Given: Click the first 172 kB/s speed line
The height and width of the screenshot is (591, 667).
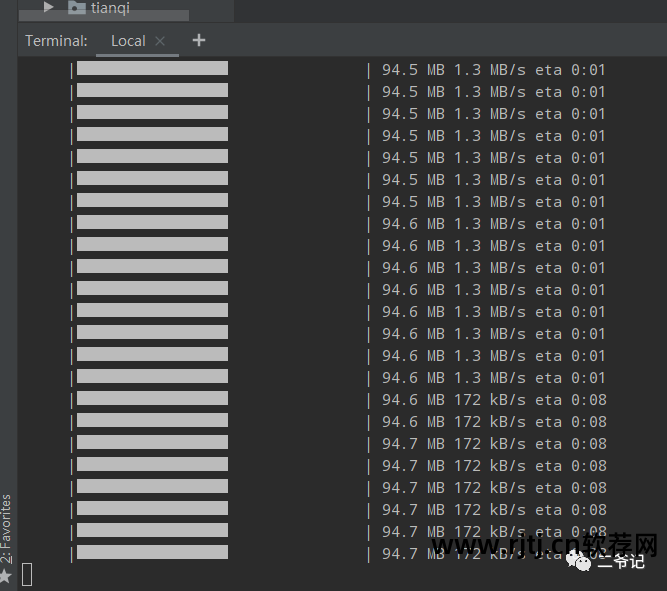Looking at the screenshot, I should point(493,400).
